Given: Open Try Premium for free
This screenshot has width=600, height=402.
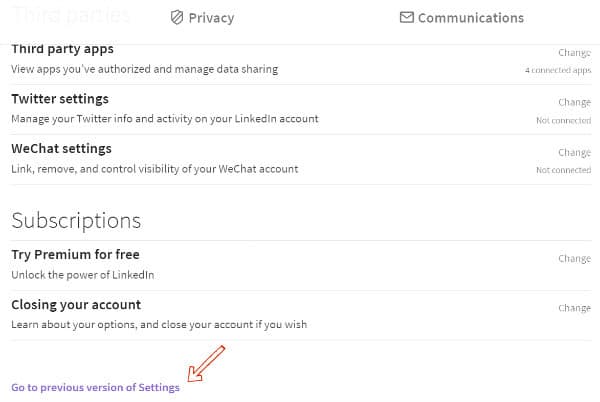Looking at the screenshot, I should 301,265.
